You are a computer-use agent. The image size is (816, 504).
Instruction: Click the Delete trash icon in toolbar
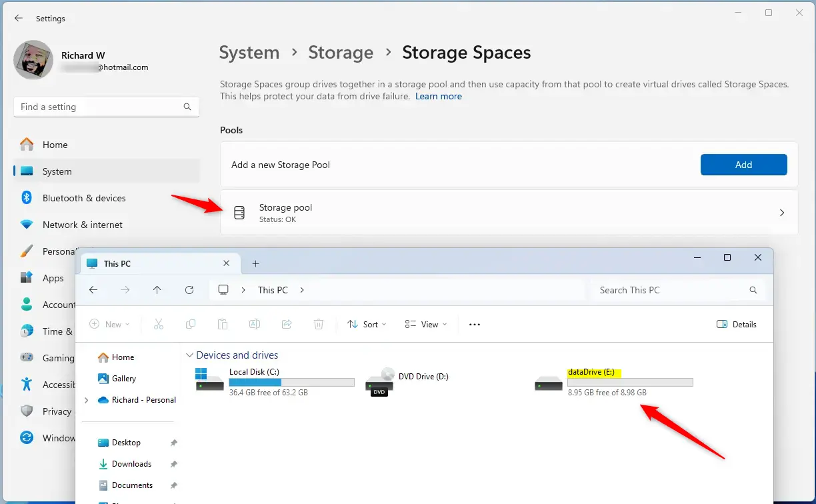point(319,325)
